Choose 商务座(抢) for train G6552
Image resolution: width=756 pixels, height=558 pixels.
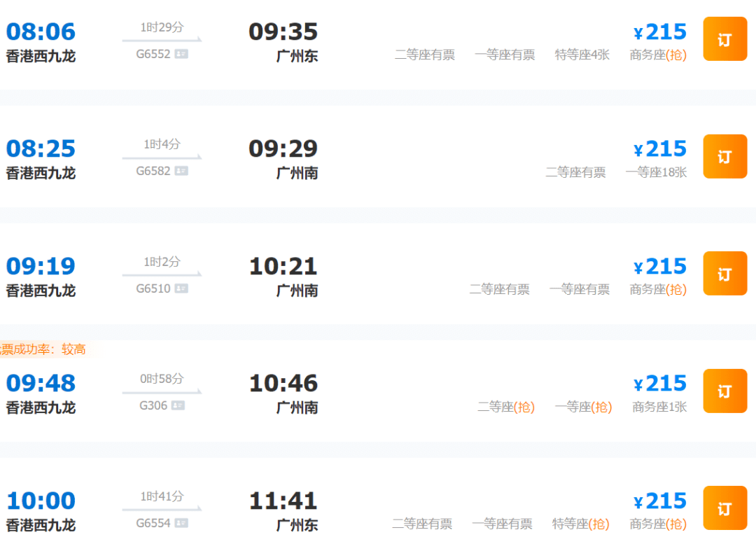coord(658,55)
